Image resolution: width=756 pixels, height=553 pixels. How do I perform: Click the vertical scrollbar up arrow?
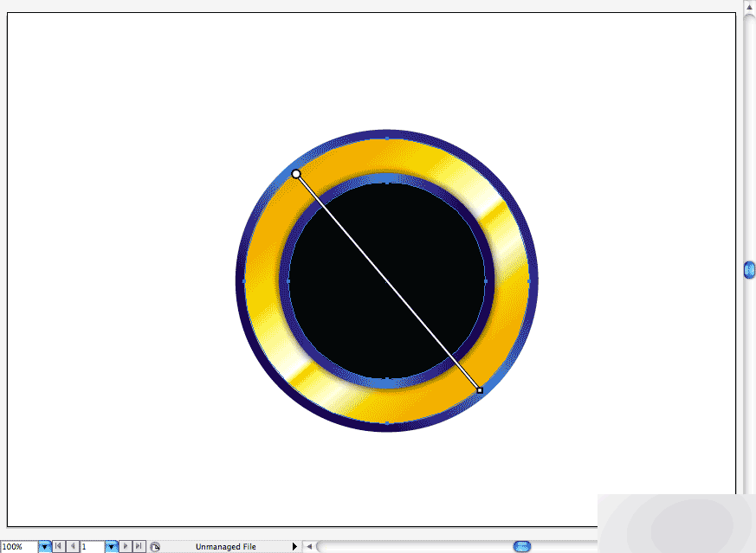749,7
